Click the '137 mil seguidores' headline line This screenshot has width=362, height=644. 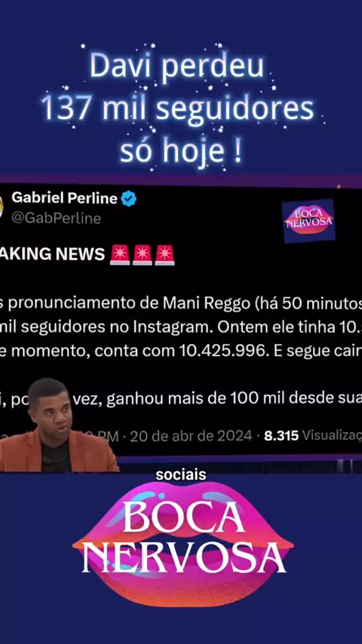point(177,109)
